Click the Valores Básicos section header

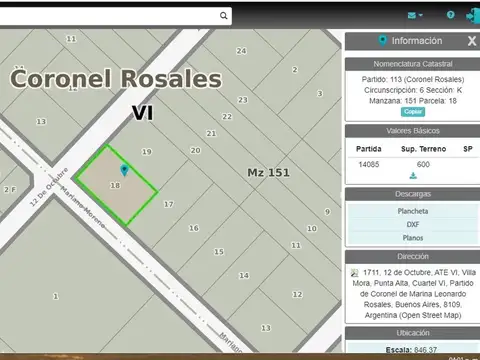(x=413, y=131)
